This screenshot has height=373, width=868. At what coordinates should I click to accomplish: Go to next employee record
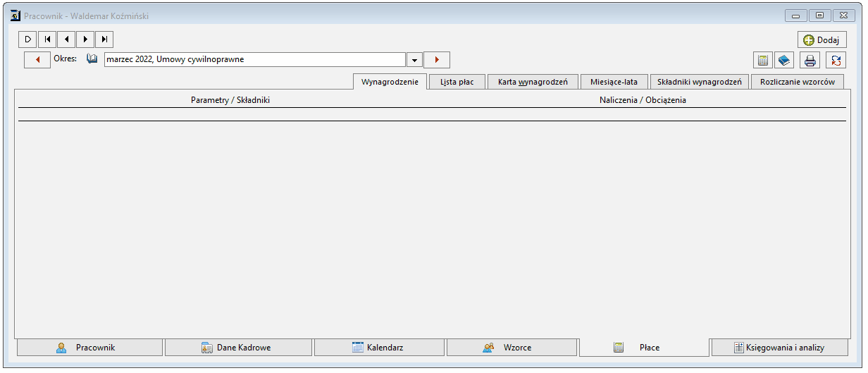[x=85, y=39]
